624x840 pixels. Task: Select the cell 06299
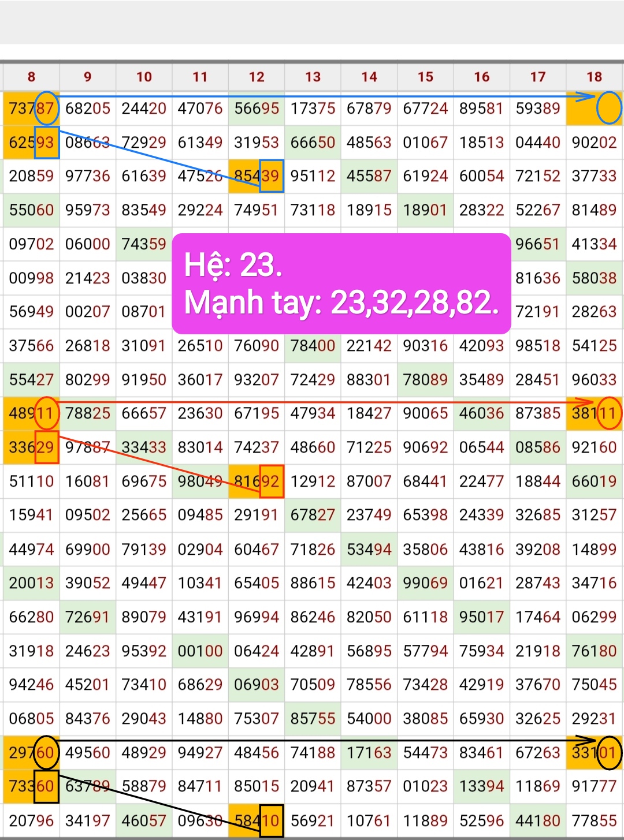tap(594, 617)
